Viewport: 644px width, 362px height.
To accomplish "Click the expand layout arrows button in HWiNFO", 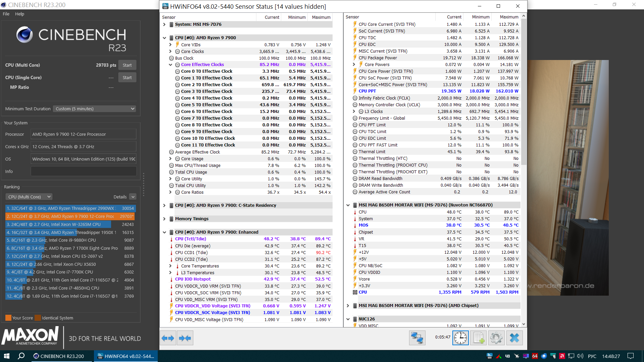I will pos(168,338).
